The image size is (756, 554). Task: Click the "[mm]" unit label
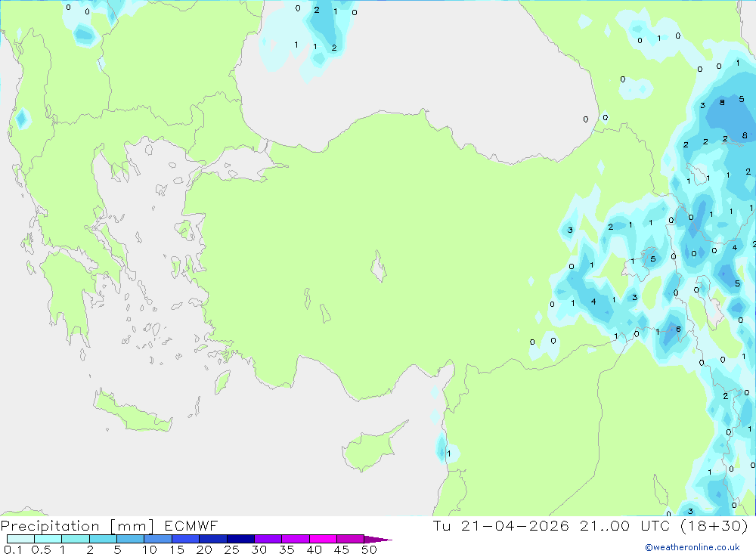(x=132, y=526)
